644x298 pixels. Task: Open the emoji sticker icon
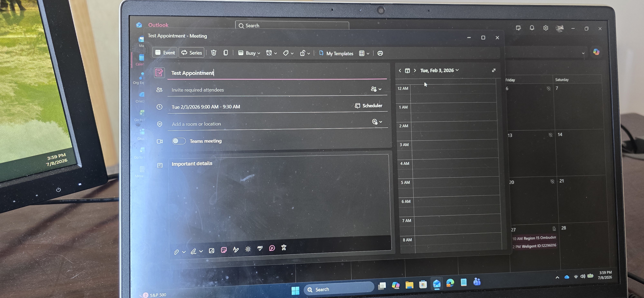224,250
